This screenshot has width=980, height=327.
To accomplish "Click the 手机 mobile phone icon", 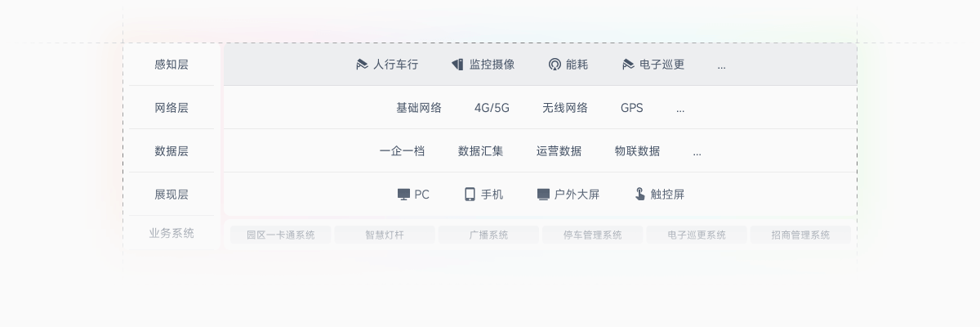I will 470,195.
